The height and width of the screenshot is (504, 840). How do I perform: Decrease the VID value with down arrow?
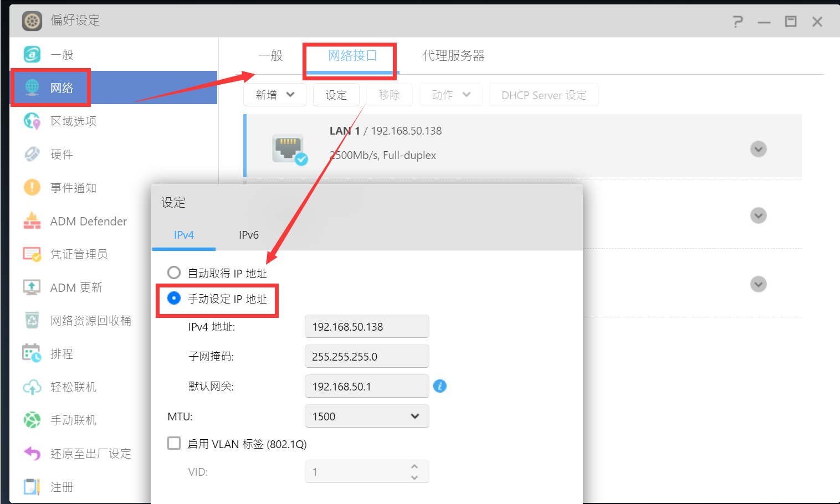(x=414, y=477)
